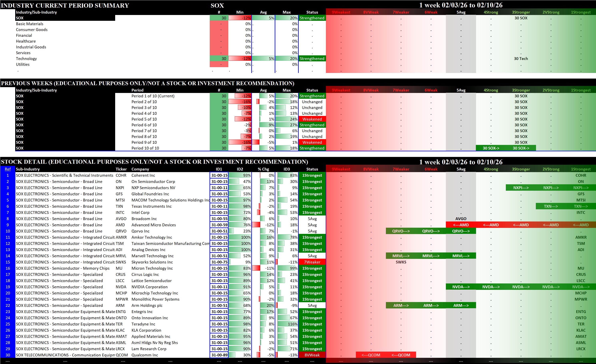The width and height of the screenshot is (596, 364).
Task: Click the red 8VWeak status for Qualcomm
Action: tap(312, 355)
